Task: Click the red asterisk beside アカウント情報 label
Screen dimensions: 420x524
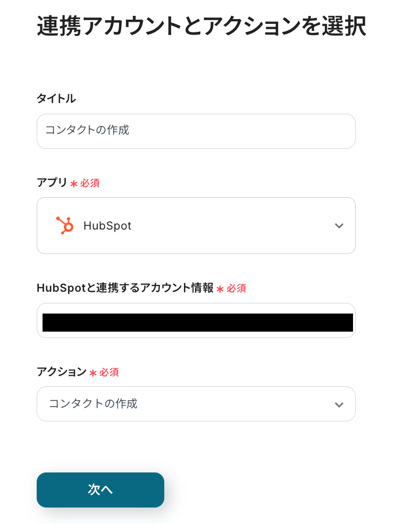Action: point(220,289)
